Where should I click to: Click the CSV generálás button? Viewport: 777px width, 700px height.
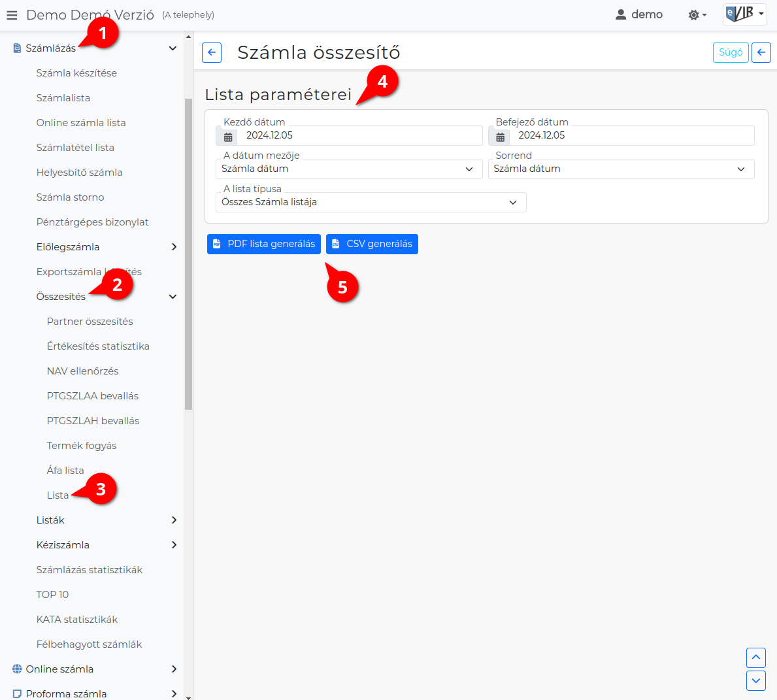(x=372, y=244)
